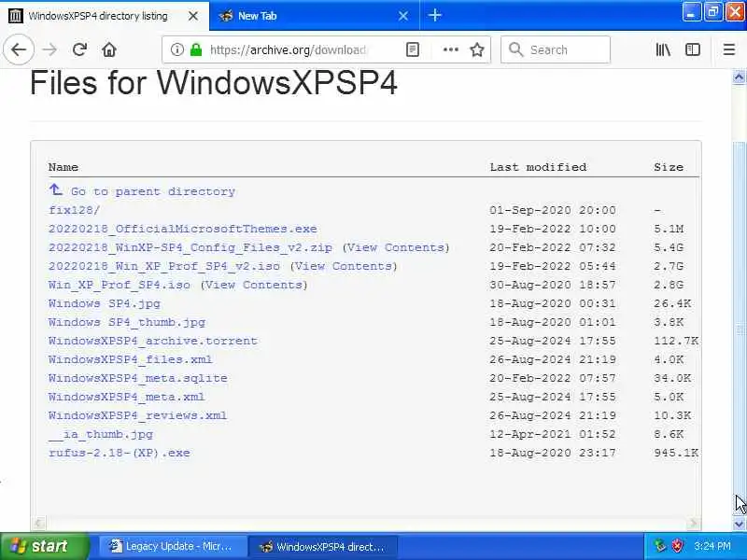
Task: Go back with the back arrow button
Action: [x=19, y=49]
